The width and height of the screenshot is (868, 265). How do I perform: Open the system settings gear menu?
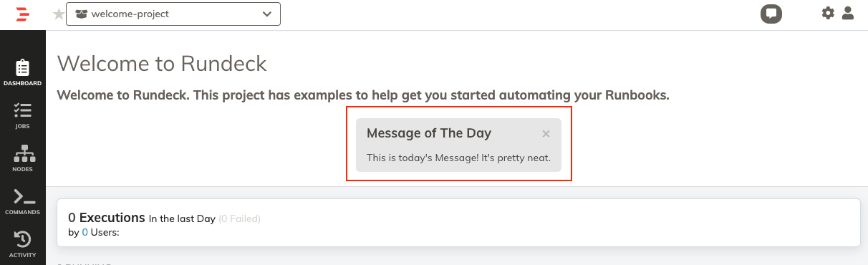click(828, 13)
